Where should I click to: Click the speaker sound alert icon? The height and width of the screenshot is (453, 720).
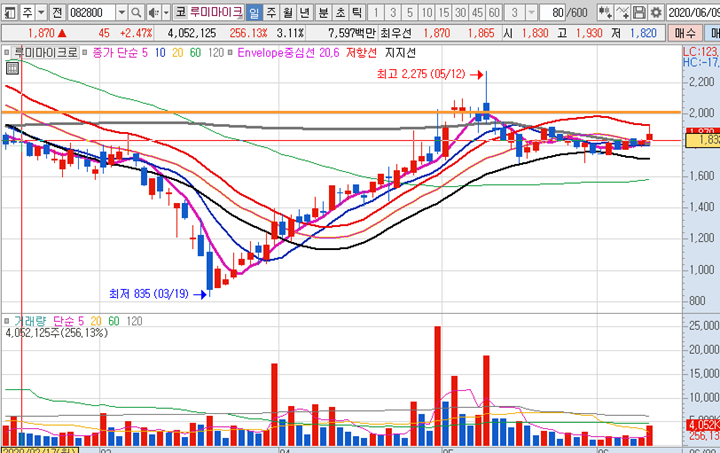(153, 12)
